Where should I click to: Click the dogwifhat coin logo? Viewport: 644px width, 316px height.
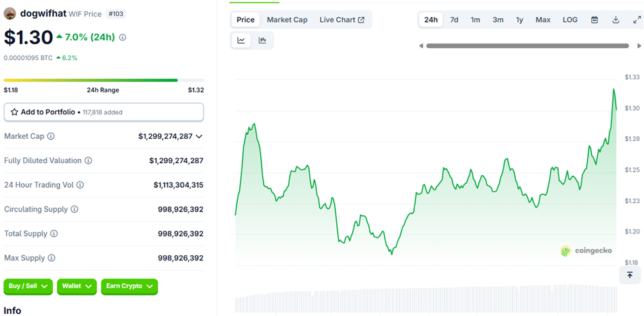(x=10, y=13)
